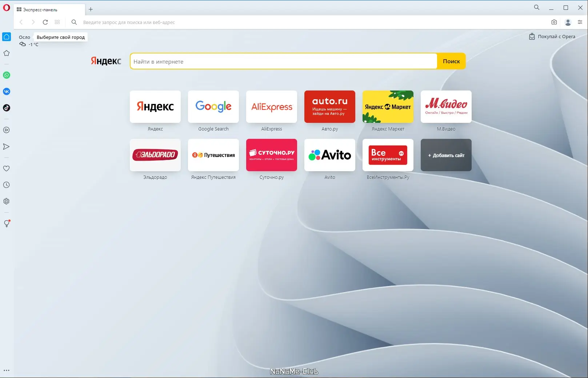Click the address bar input field
Screen dimensions: 588x378
click(x=313, y=22)
